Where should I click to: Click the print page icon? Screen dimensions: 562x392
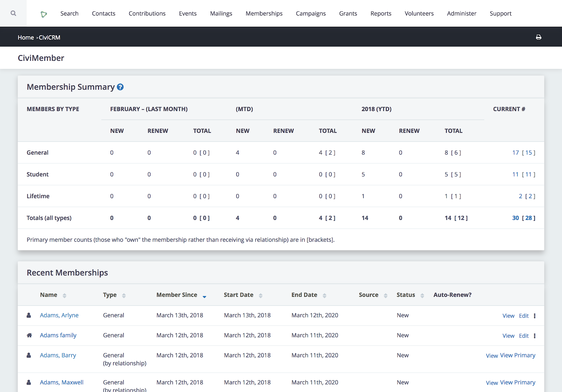pyautogui.click(x=538, y=37)
